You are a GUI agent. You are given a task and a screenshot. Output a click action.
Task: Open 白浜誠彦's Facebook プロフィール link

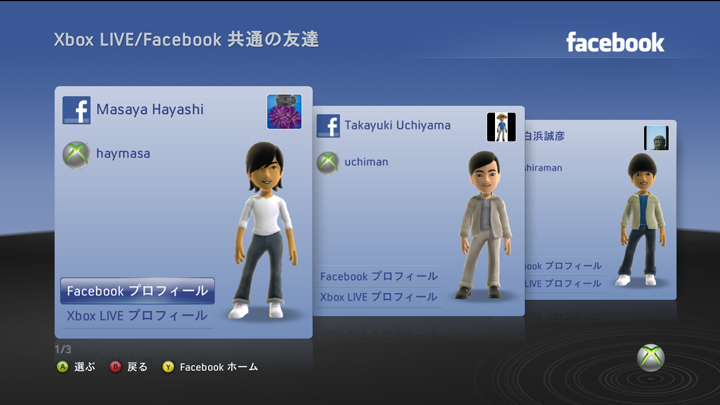click(x=563, y=266)
